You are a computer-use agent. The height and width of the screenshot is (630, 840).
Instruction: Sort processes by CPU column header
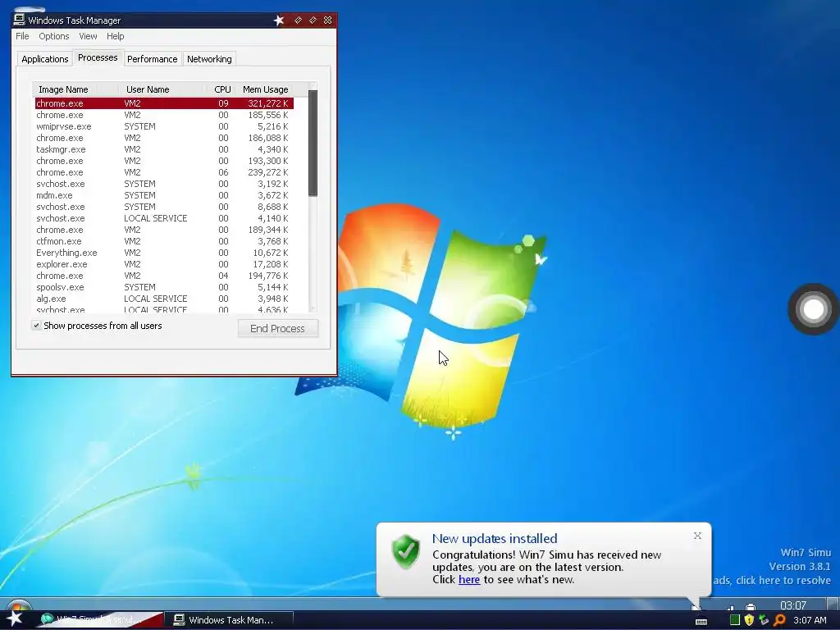coord(221,89)
